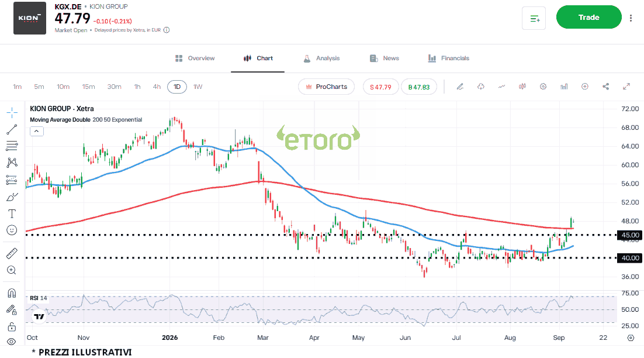Select the Chart tab
Image resolution: width=644 pixels, height=358 pixels.
tap(258, 58)
